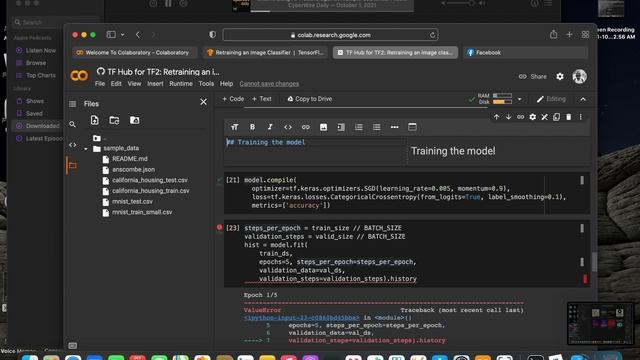Open the user account avatar
The width and height of the screenshot is (640, 360).
tap(580, 76)
